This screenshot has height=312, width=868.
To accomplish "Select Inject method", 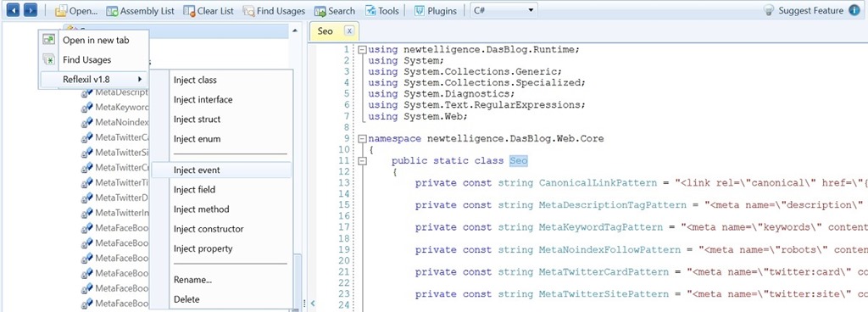I will (x=221, y=209).
